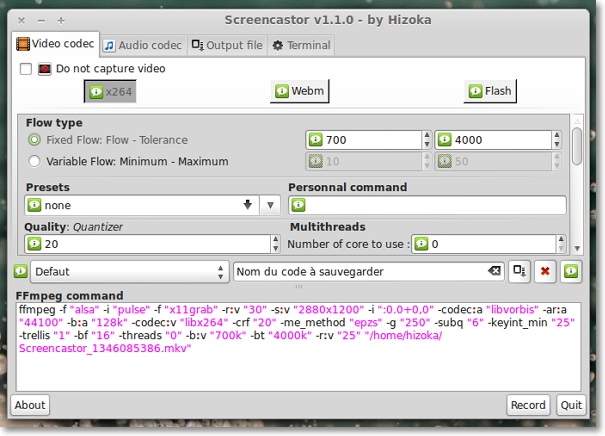Open the Presets dropdown arrow

point(270,205)
